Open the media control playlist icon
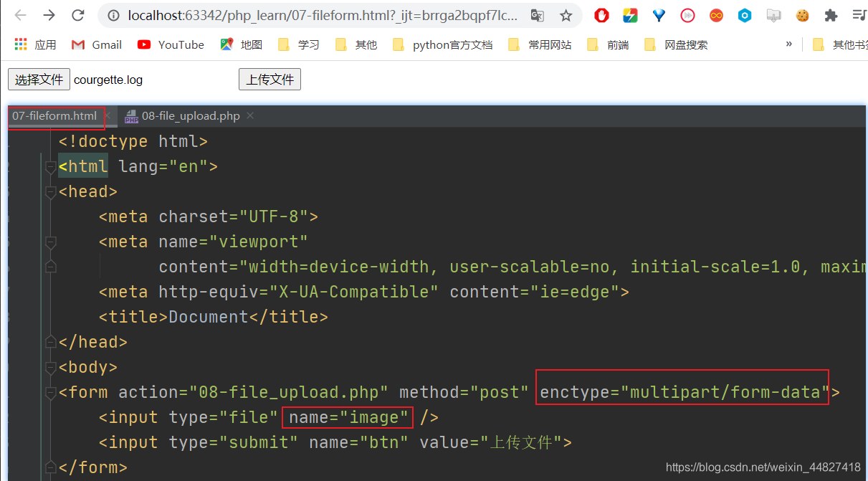Screen dimensions: 868x481 coord(859,15)
